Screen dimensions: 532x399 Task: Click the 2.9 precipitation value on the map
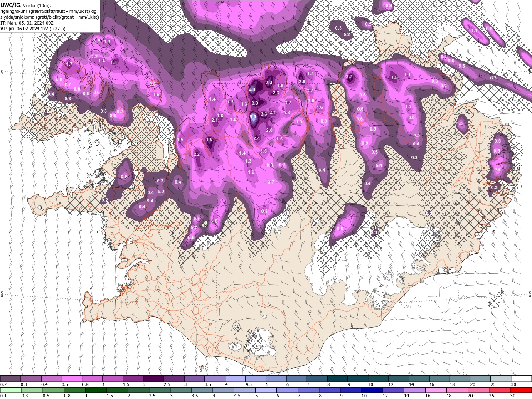coord(302,81)
